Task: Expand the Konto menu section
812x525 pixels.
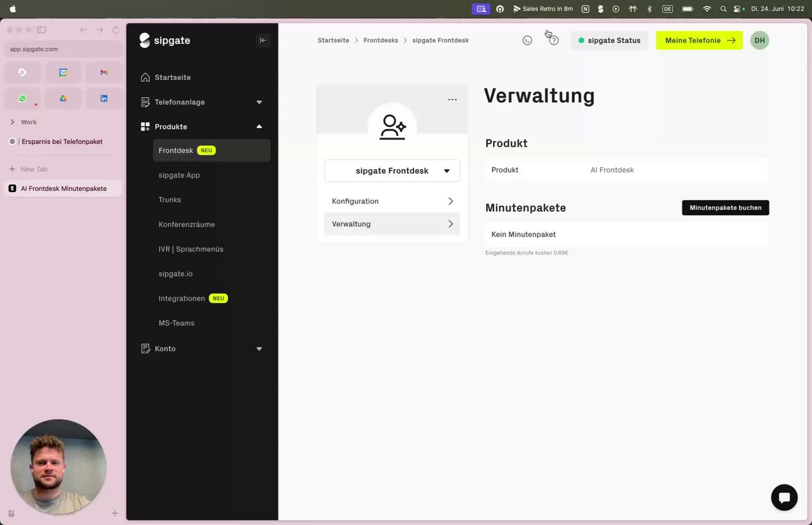Action: pyautogui.click(x=202, y=349)
